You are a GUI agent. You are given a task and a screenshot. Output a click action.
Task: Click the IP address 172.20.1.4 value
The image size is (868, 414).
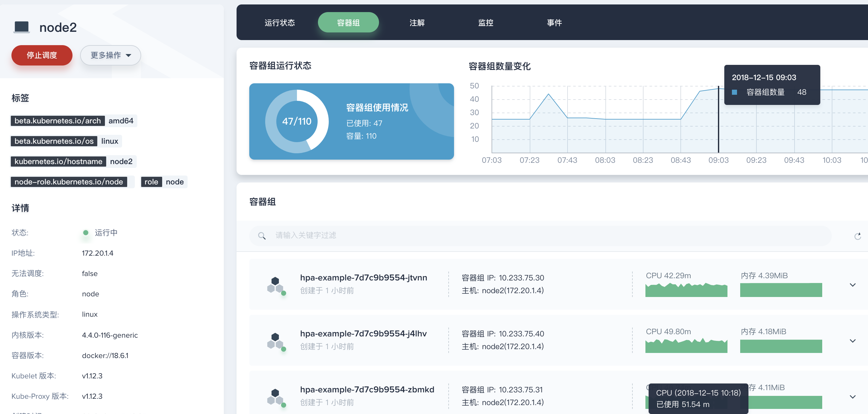pyautogui.click(x=98, y=253)
